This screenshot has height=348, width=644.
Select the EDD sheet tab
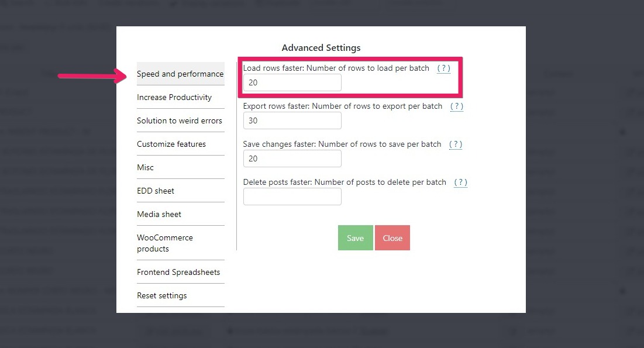(x=156, y=191)
